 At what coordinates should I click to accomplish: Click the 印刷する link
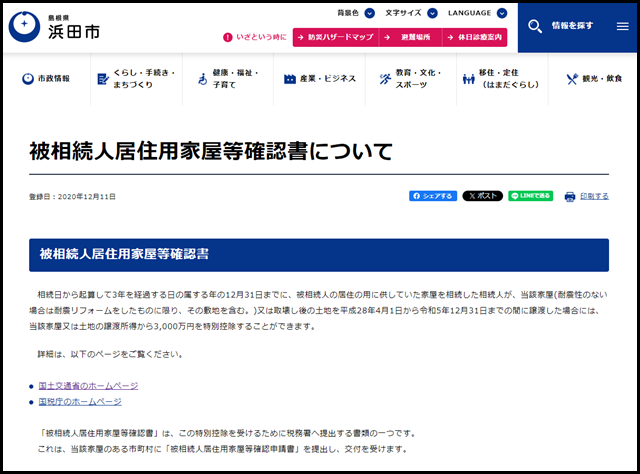click(594, 196)
